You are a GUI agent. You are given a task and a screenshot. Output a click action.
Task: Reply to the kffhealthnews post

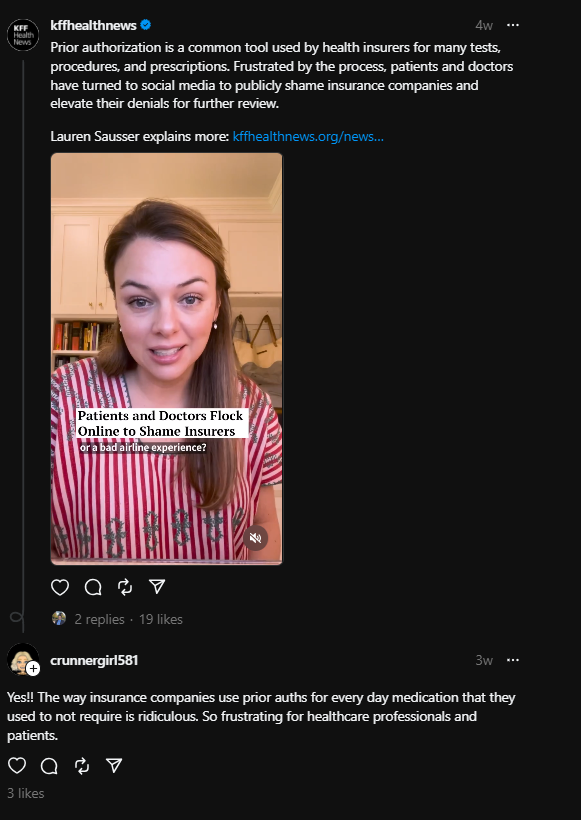(93, 587)
